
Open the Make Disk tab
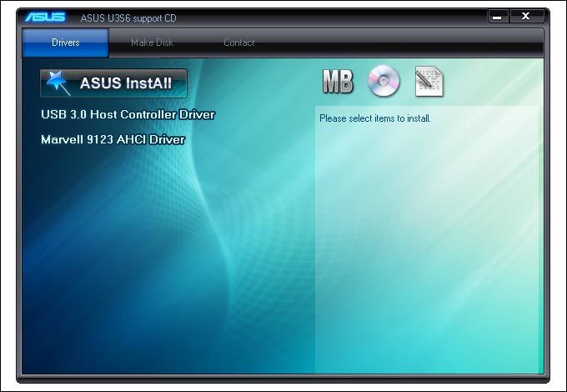tap(153, 43)
